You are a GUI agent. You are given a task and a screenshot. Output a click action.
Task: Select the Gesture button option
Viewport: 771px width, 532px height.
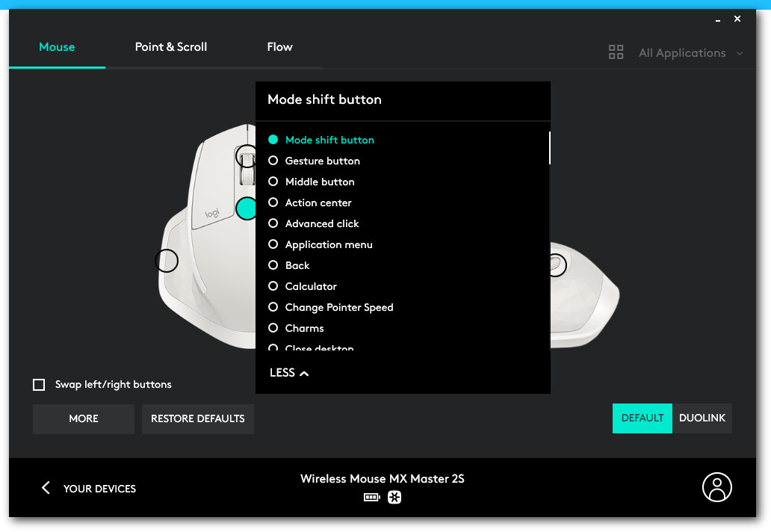tap(314, 161)
